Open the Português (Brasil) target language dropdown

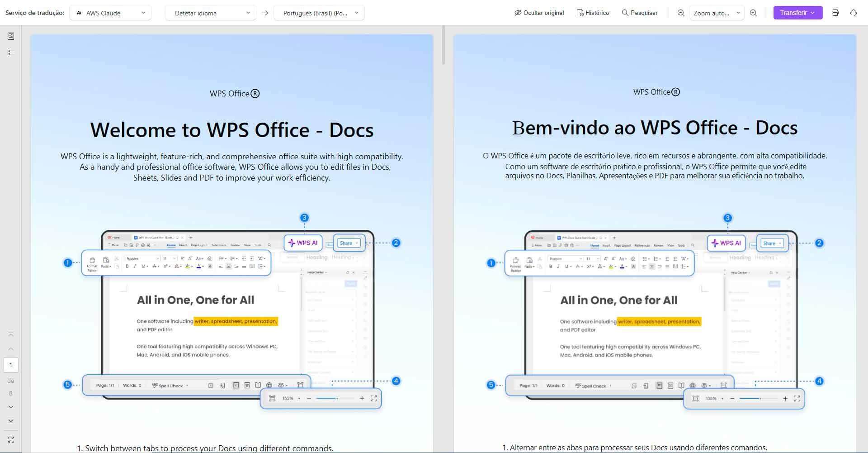pyautogui.click(x=319, y=13)
